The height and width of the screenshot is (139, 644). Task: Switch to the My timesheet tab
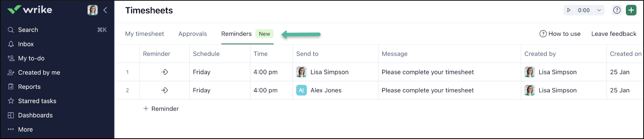tap(144, 34)
